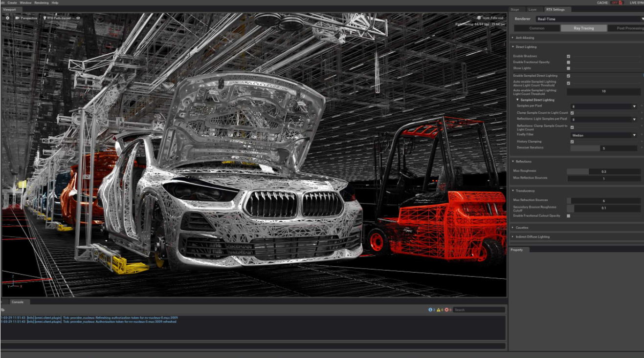Open Reflections: Light Samples per Pixel dropdown
The width and height of the screenshot is (644, 358).
[x=604, y=119]
